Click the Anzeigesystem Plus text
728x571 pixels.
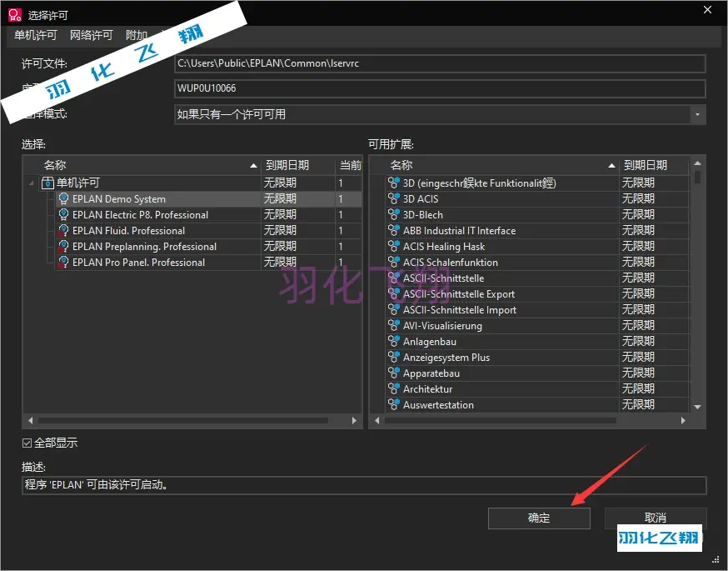[x=446, y=358]
